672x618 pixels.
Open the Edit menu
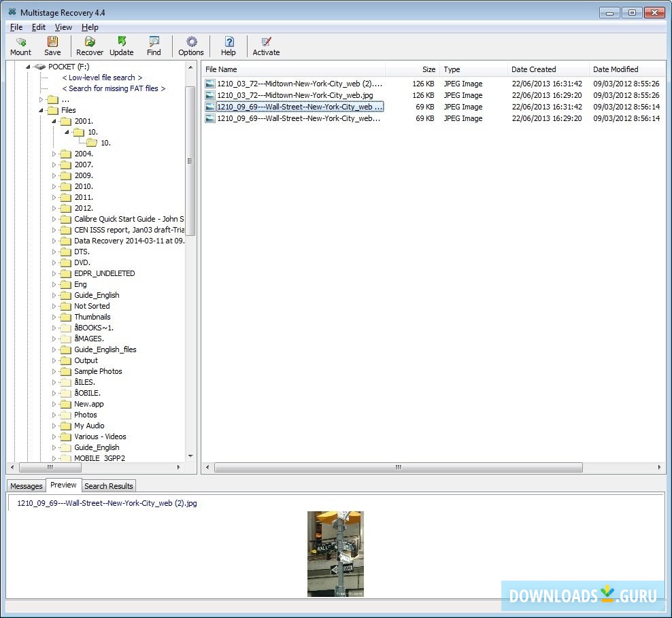39,27
